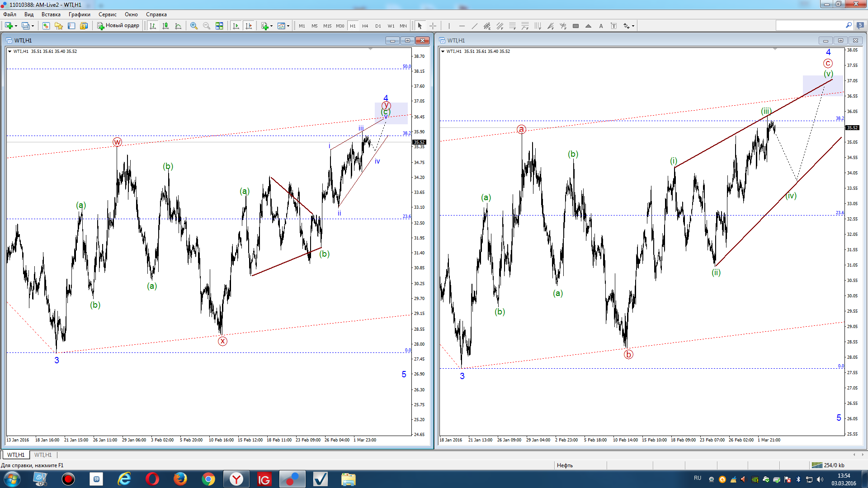Viewport: 868px width, 488px height.
Task: Zoom out of the chart
Action: point(207,26)
